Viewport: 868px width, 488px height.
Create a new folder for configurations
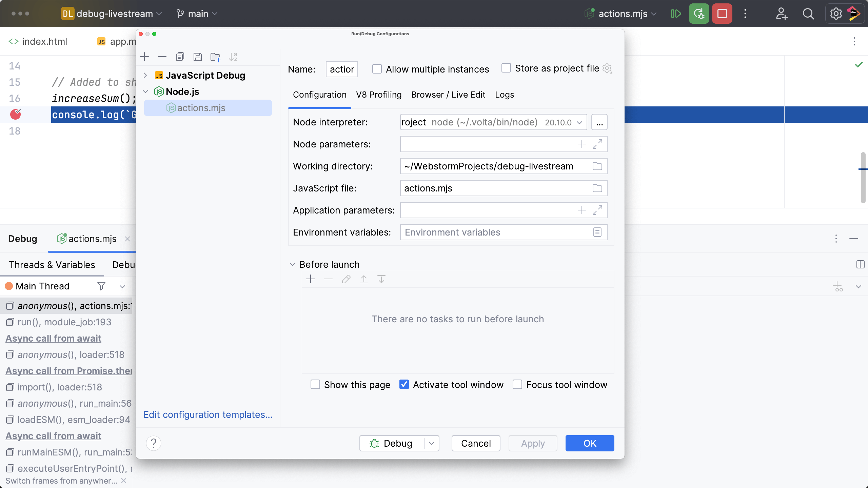[x=216, y=57]
